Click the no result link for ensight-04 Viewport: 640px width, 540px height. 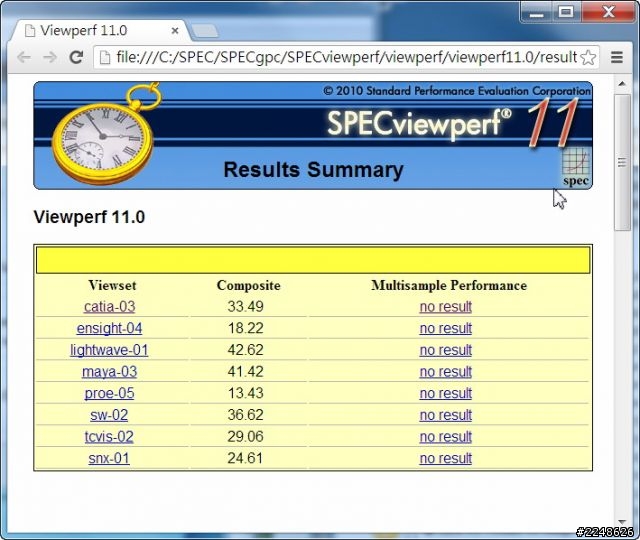tap(446, 328)
